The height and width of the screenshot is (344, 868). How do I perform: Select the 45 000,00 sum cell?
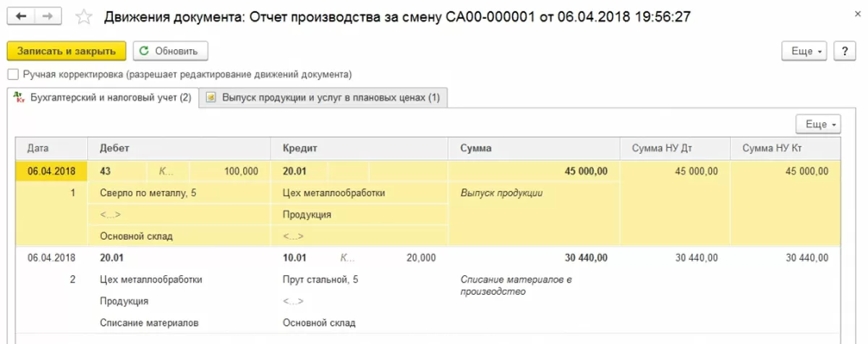(x=586, y=171)
